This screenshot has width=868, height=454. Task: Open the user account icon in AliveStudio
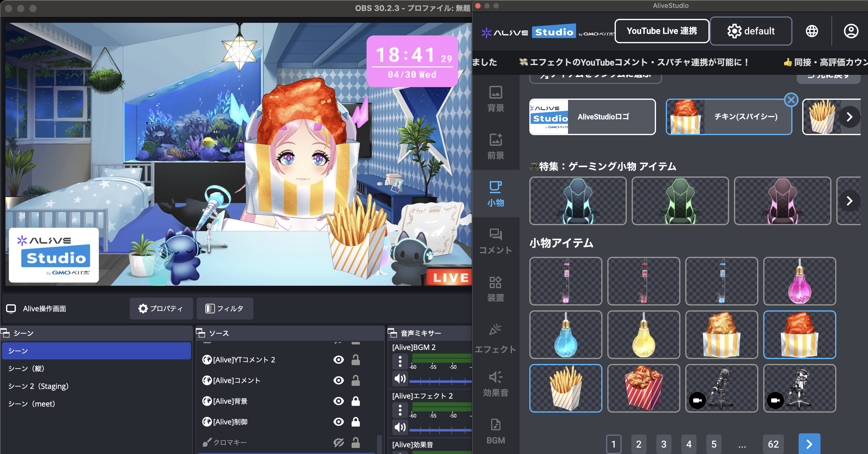(x=851, y=31)
